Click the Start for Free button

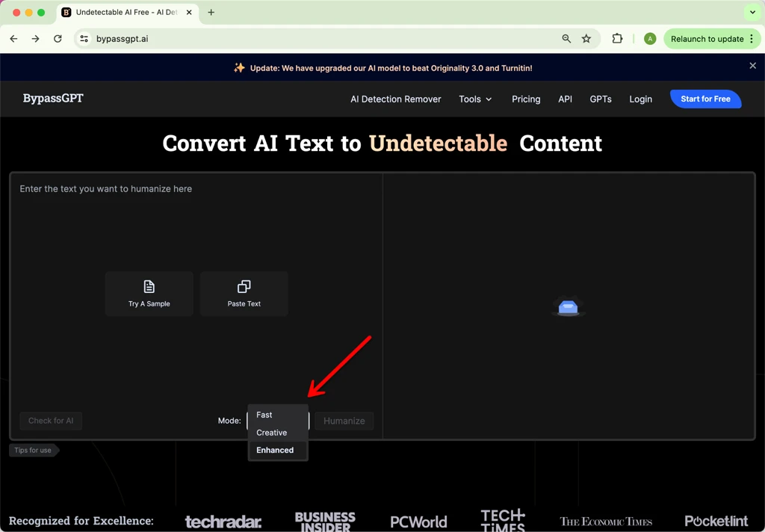tap(705, 99)
